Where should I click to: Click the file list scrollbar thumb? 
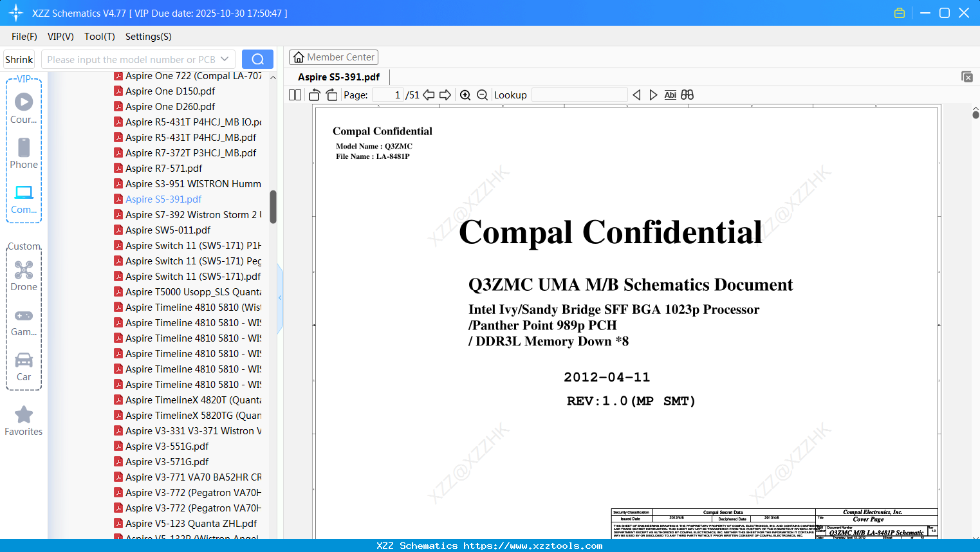pyautogui.click(x=273, y=207)
